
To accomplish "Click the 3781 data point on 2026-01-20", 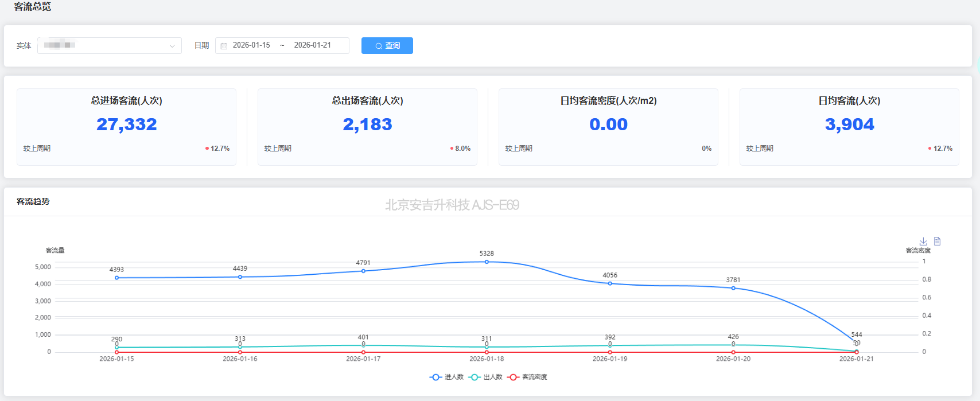I will (x=733, y=288).
